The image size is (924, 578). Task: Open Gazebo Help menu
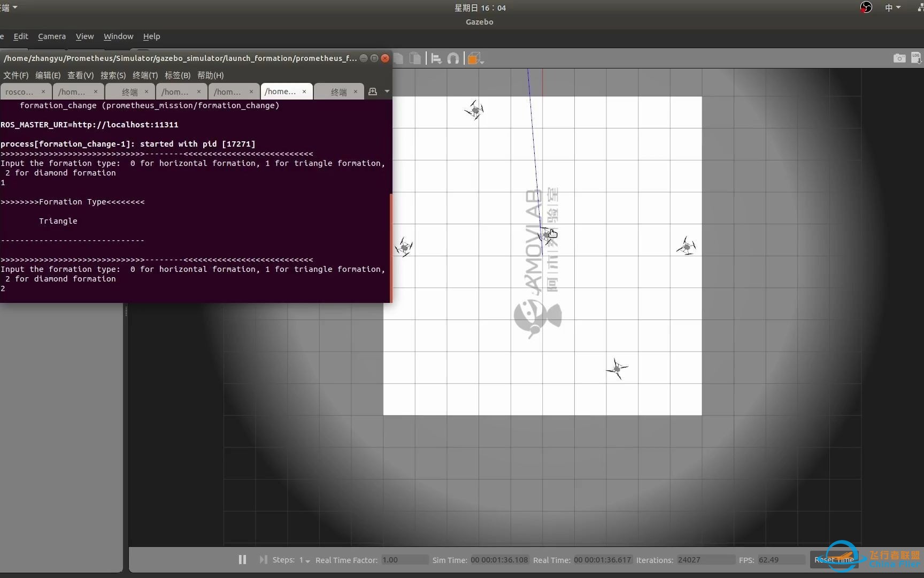(x=151, y=36)
